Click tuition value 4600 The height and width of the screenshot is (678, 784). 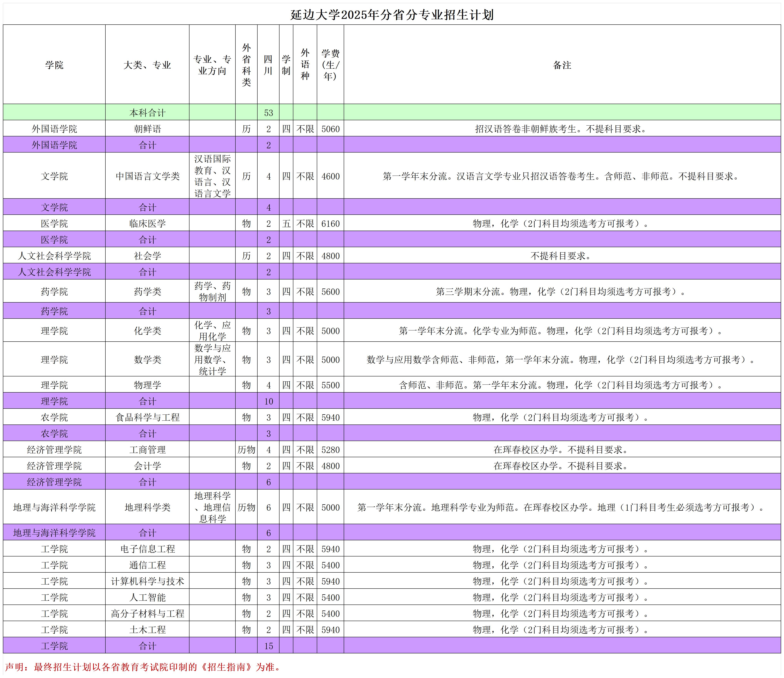click(x=330, y=176)
